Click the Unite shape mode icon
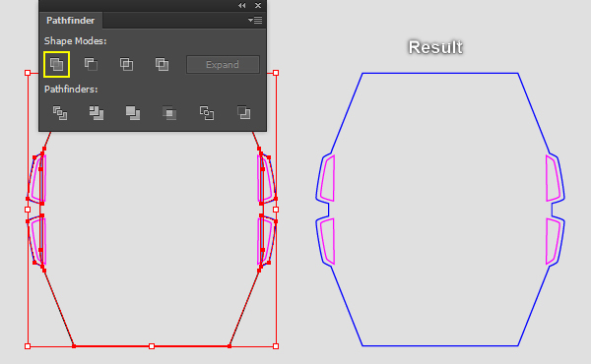 (56, 64)
